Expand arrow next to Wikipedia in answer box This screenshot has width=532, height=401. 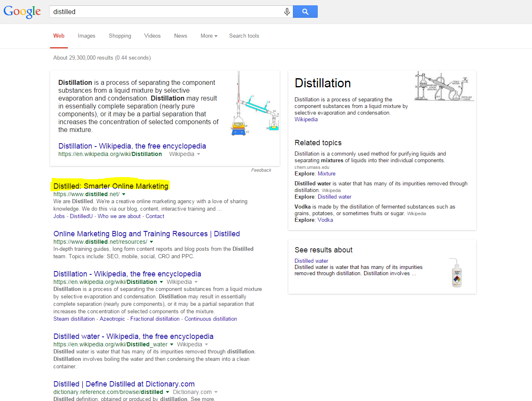(199, 154)
